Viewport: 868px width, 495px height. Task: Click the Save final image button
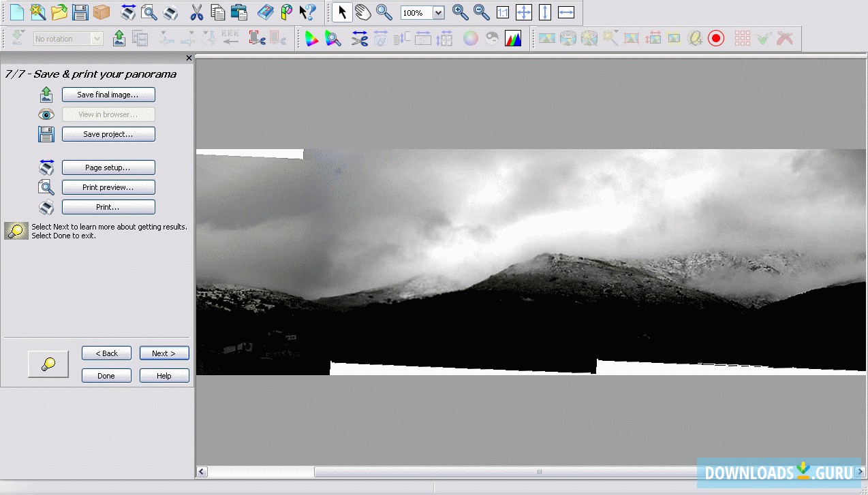point(108,95)
